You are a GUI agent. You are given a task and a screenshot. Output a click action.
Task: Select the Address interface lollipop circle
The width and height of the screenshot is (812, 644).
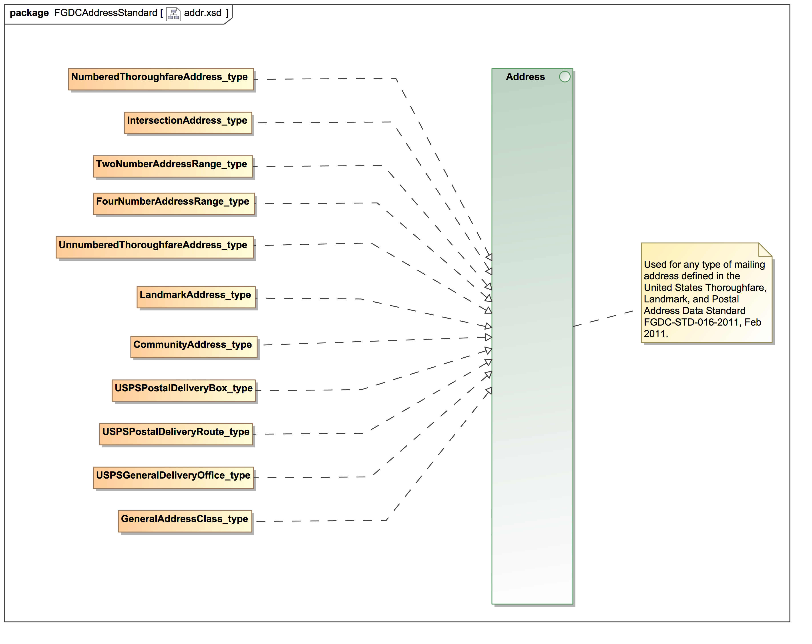565,76
